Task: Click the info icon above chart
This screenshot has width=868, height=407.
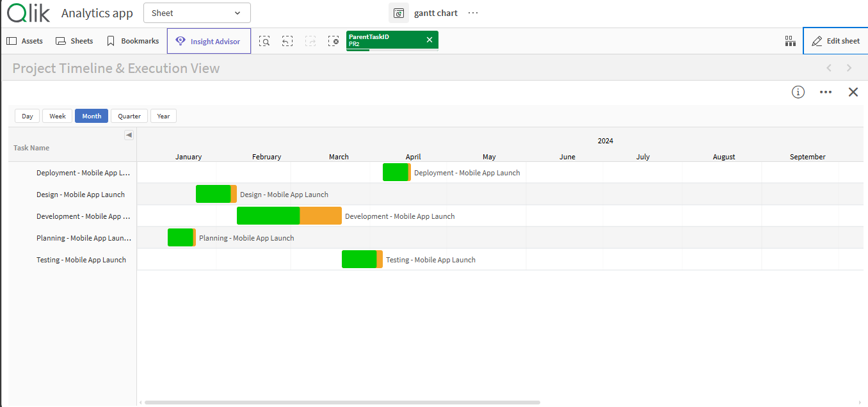Action: [798, 92]
